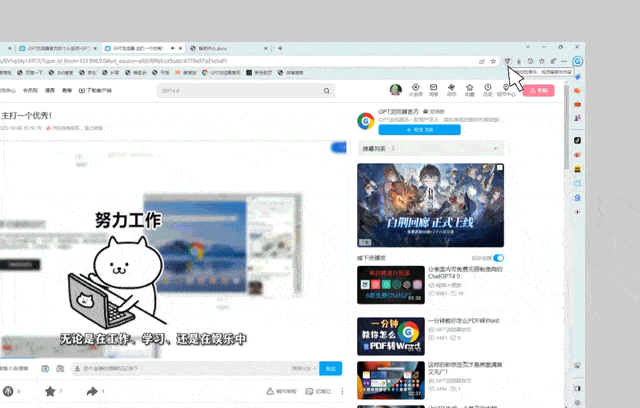
Task: Click the danmaku text input field
Action: click(200, 368)
